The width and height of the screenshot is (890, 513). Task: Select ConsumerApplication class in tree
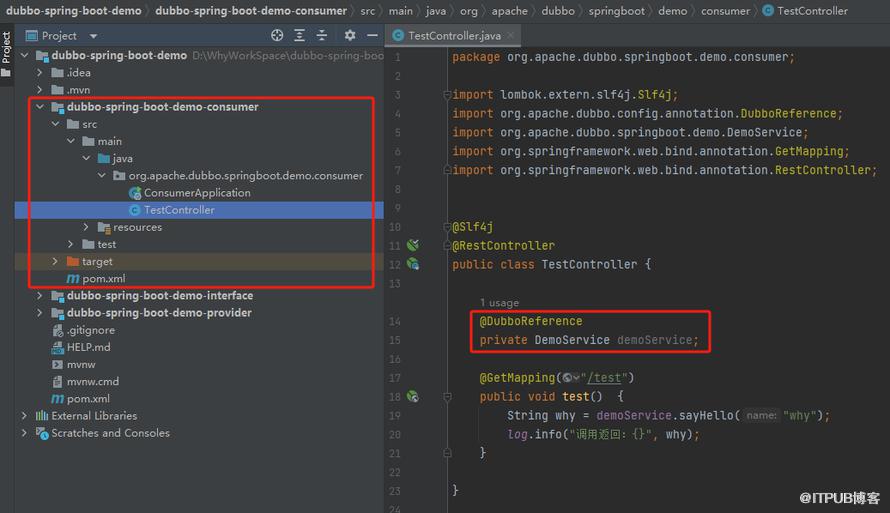click(x=197, y=193)
